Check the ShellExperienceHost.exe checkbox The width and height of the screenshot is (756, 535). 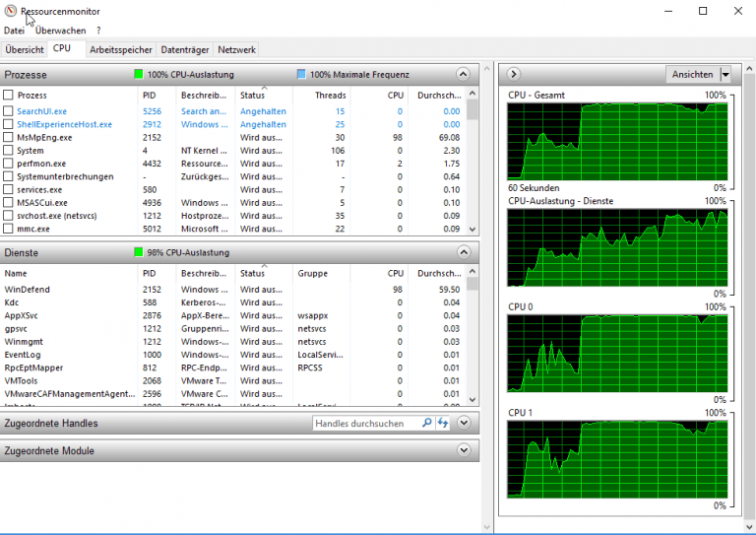[8, 124]
